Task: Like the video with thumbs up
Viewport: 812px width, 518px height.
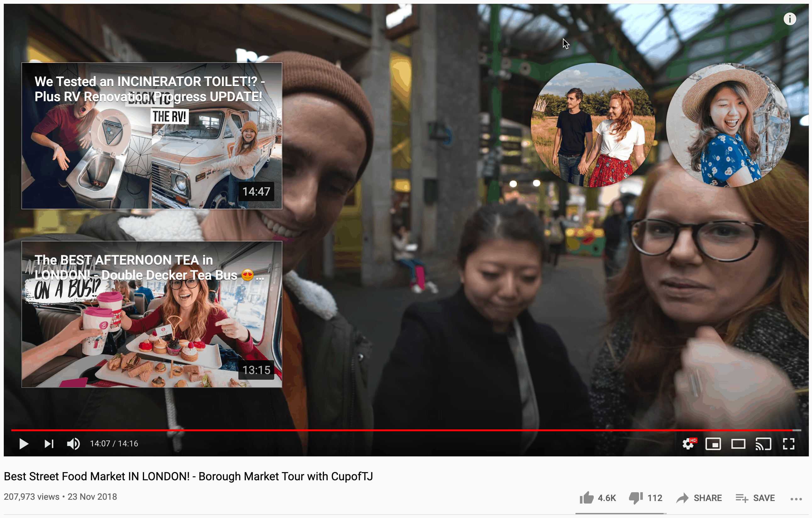Action: tap(598, 498)
